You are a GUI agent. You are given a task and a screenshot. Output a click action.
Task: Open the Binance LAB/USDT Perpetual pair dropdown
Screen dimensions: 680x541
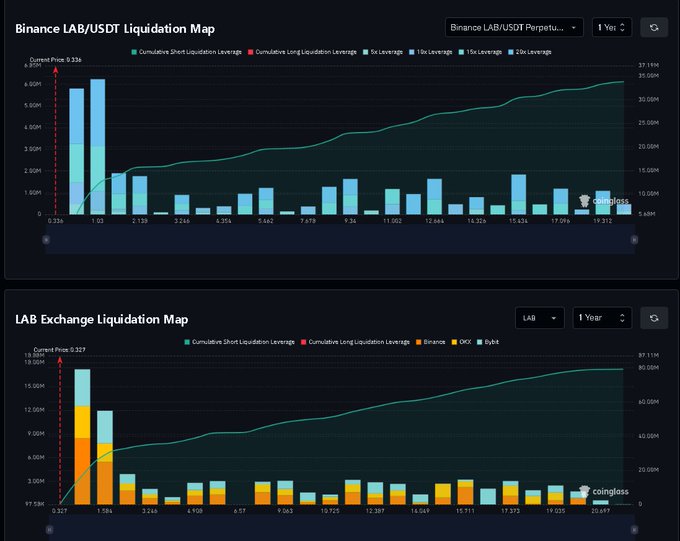(x=514, y=28)
